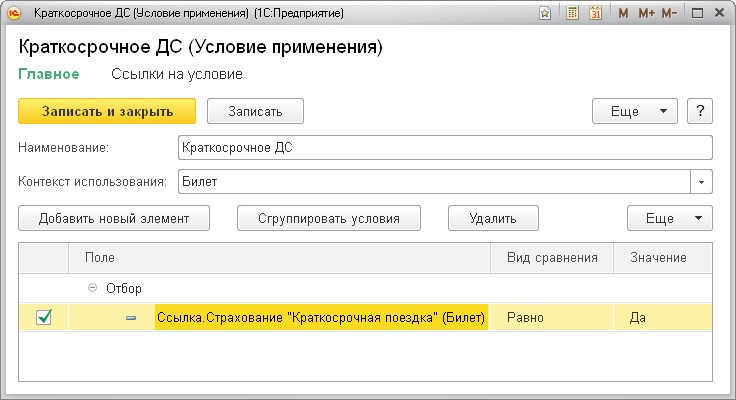Click the M+ memory add button
Image resolution: width=736 pixels, height=400 pixels.
pos(645,14)
